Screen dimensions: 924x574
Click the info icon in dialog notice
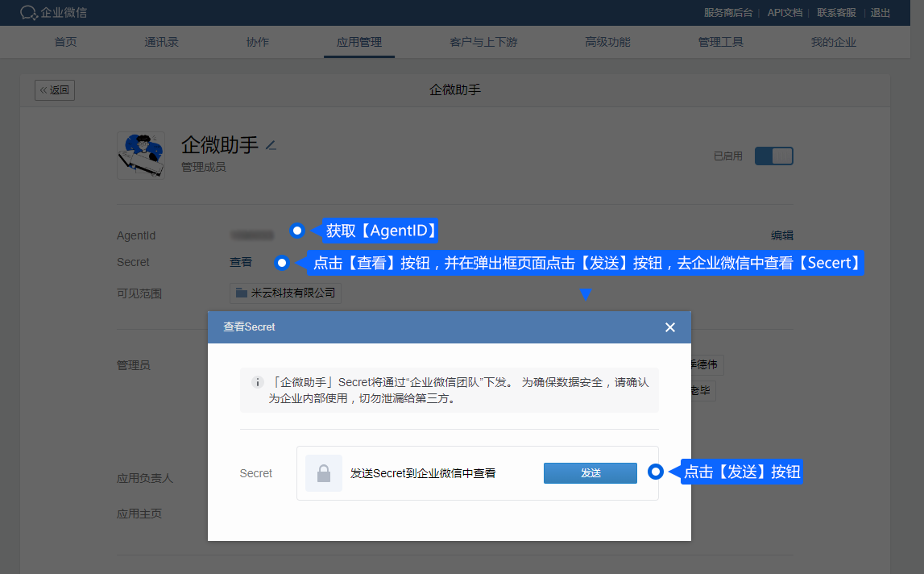click(x=257, y=382)
